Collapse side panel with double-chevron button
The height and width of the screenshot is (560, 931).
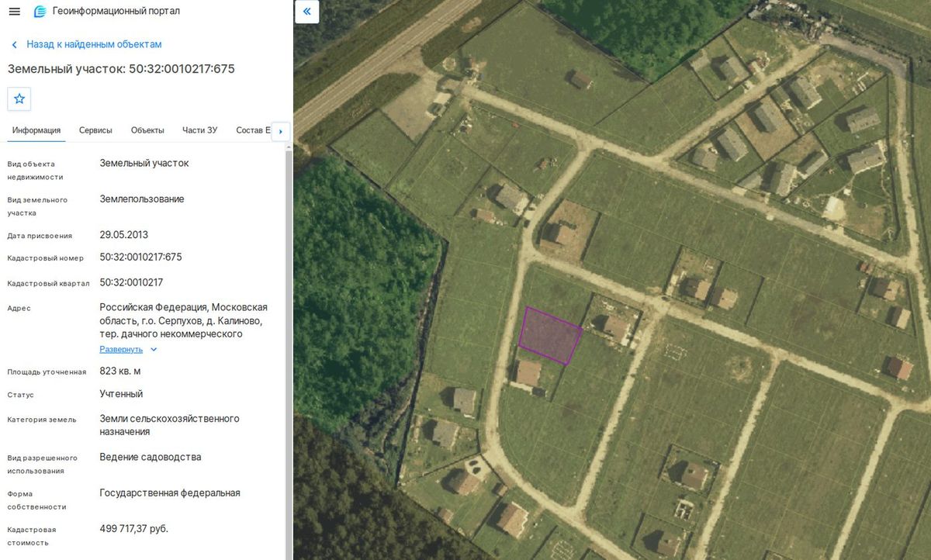tap(307, 12)
